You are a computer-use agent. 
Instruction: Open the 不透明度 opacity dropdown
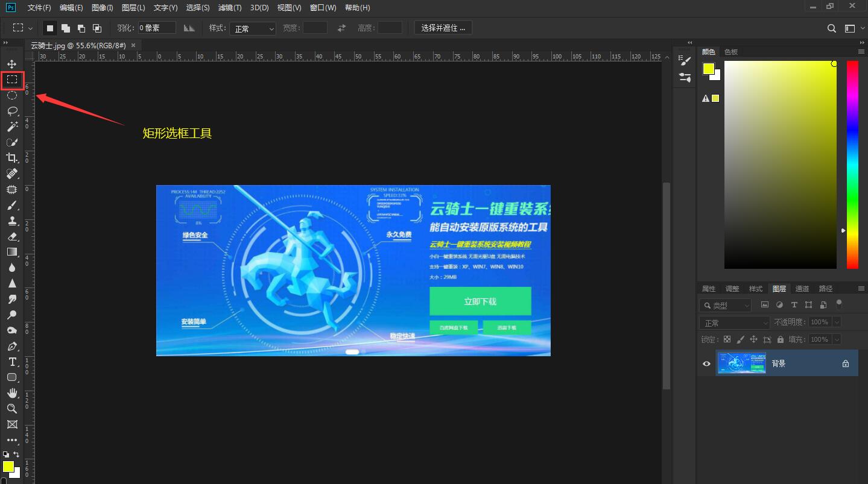838,322
